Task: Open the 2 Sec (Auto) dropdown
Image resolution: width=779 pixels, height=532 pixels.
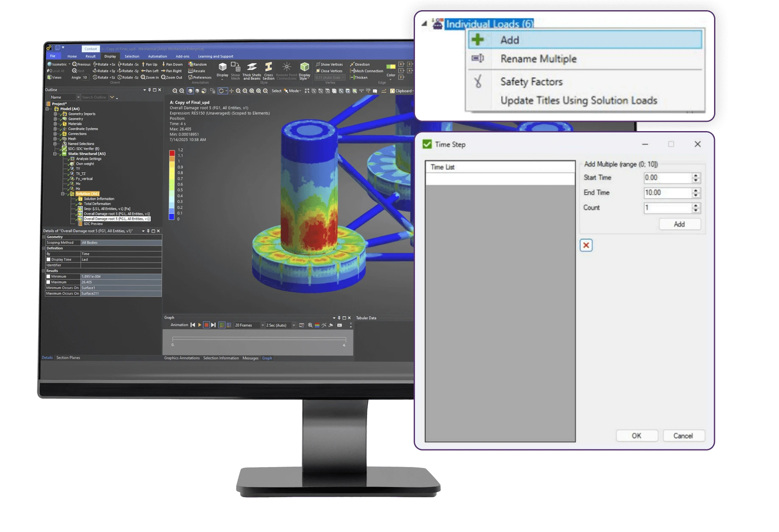Action: point(294,325)
